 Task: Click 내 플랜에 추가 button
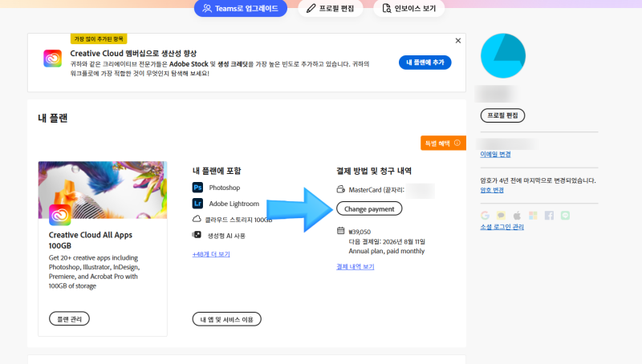(425, 63)
